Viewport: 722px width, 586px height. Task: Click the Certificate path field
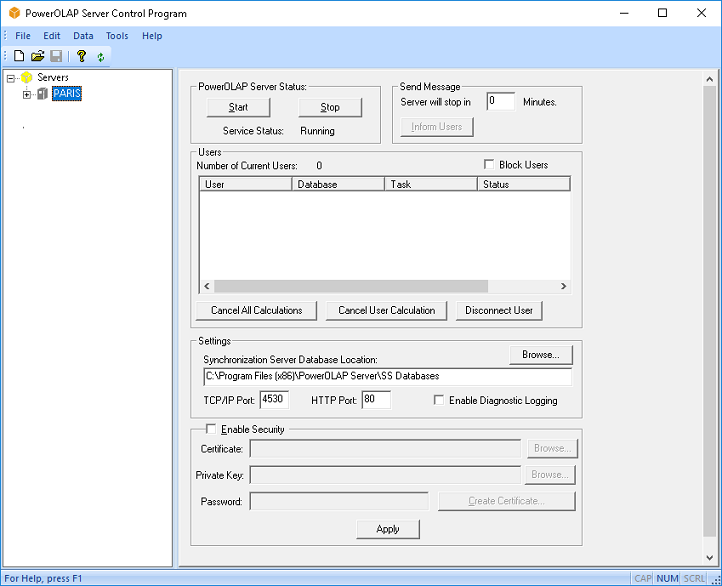tap(385, 448)
